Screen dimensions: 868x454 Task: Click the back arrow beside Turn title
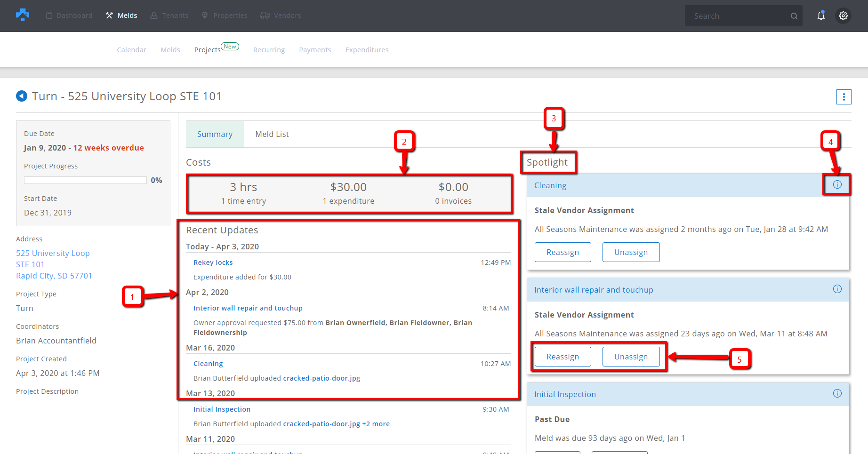22,96
